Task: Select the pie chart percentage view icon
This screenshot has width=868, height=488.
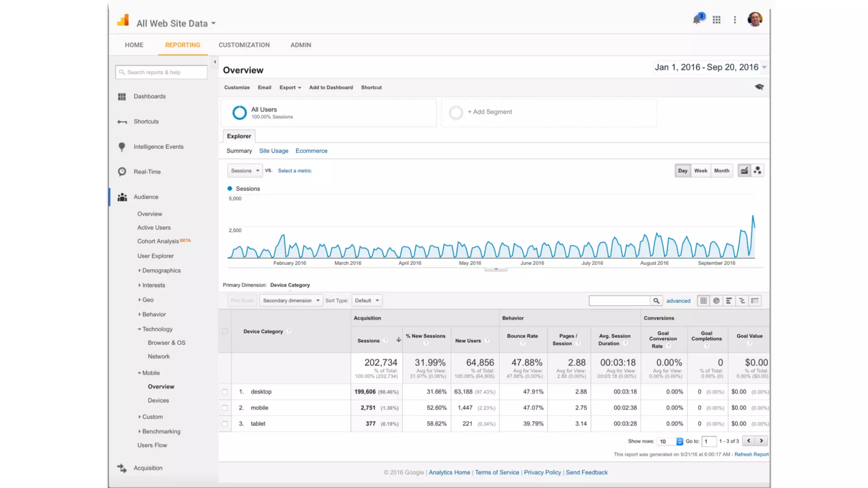Action: (x=716, y=301)
